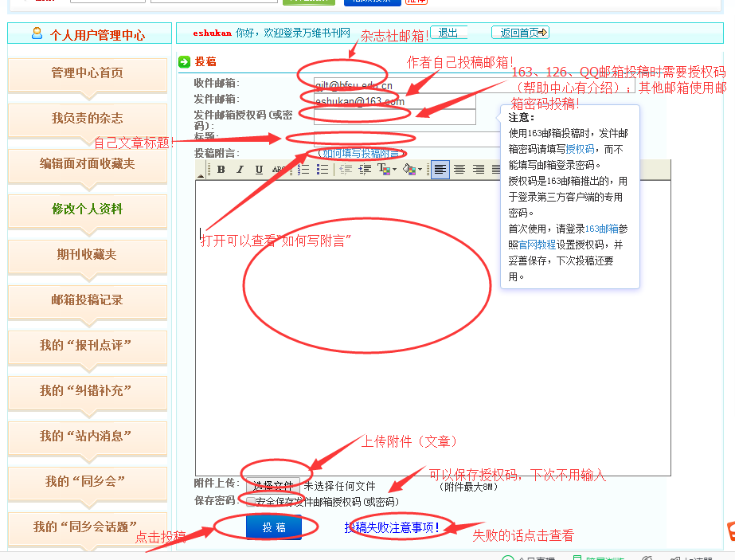Expand the background color dropdown
This screenshot has width=735, height=560.
(419, 170)
